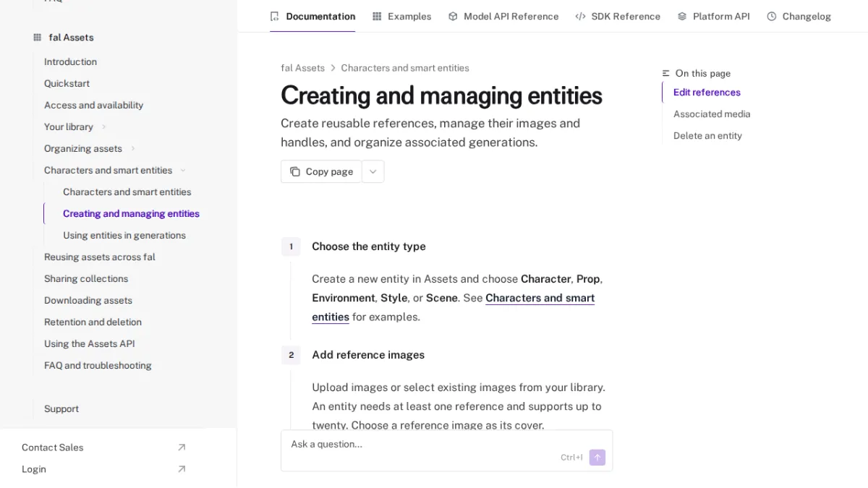Click the Contact Sales link
868x488 pixels.
coord(53,448)
